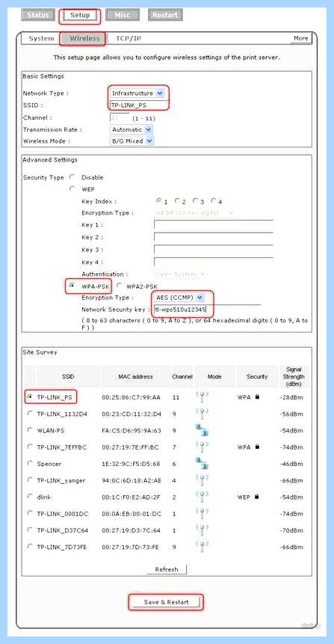
Task: Click the ad-hoc computers icon for WLAN-PS
Action: tap(202, 430)
